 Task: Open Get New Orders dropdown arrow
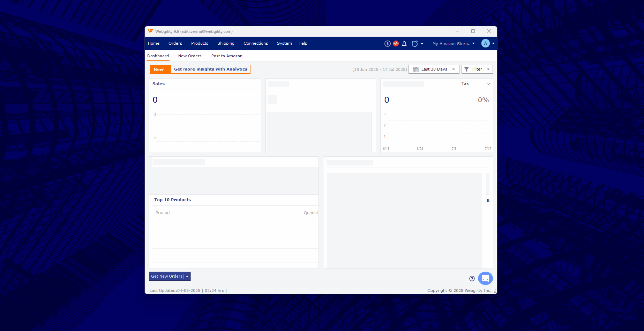pyautogui.click(x=187, y=276)
